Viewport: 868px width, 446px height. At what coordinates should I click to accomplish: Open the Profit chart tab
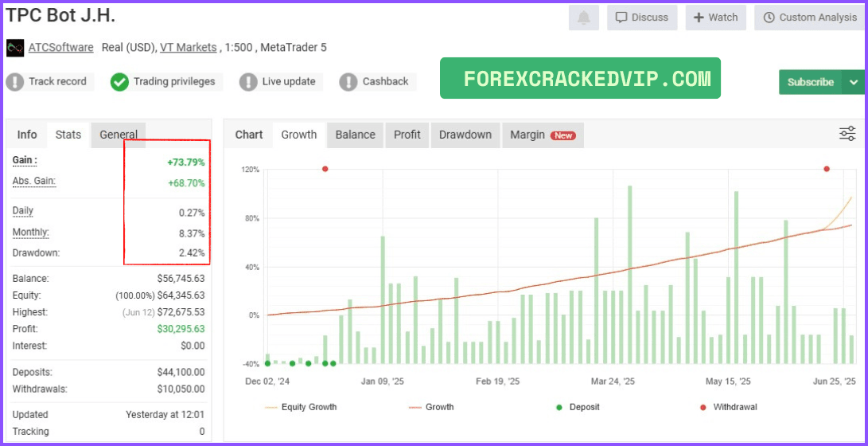407,135
